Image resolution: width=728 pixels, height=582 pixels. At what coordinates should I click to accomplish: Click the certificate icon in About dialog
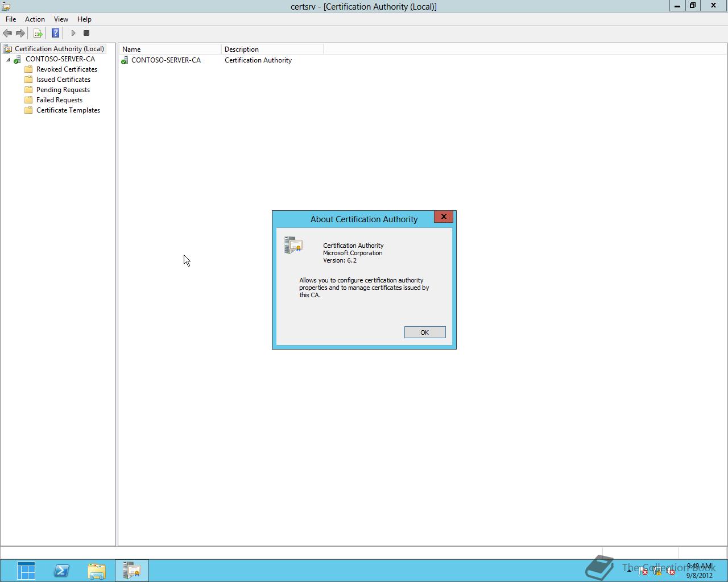(293, 245)
